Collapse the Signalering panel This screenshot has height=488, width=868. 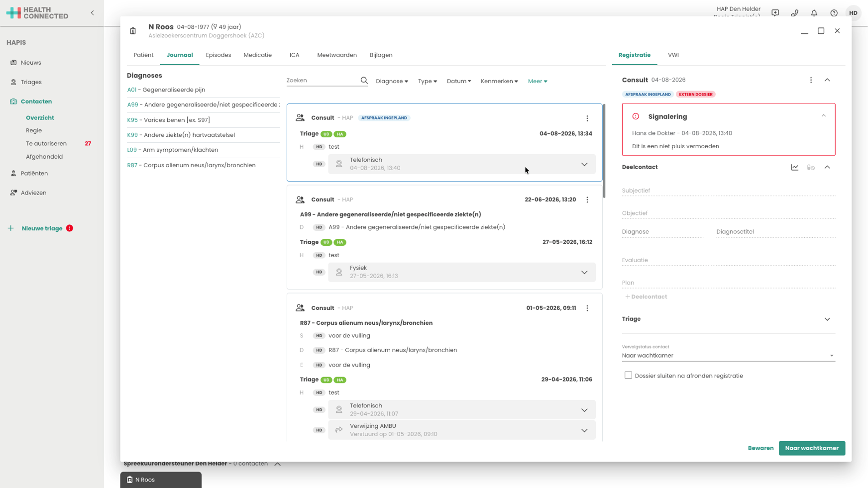[824, 116]
